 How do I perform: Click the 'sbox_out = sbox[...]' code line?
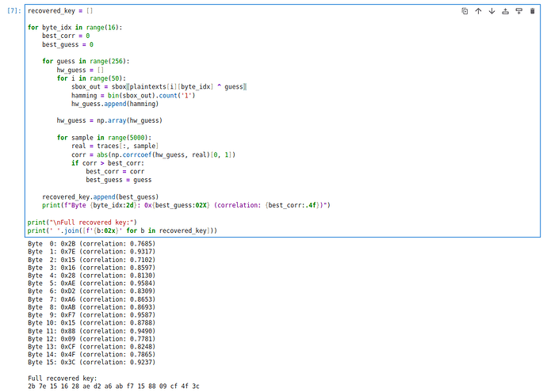[159, 87]
